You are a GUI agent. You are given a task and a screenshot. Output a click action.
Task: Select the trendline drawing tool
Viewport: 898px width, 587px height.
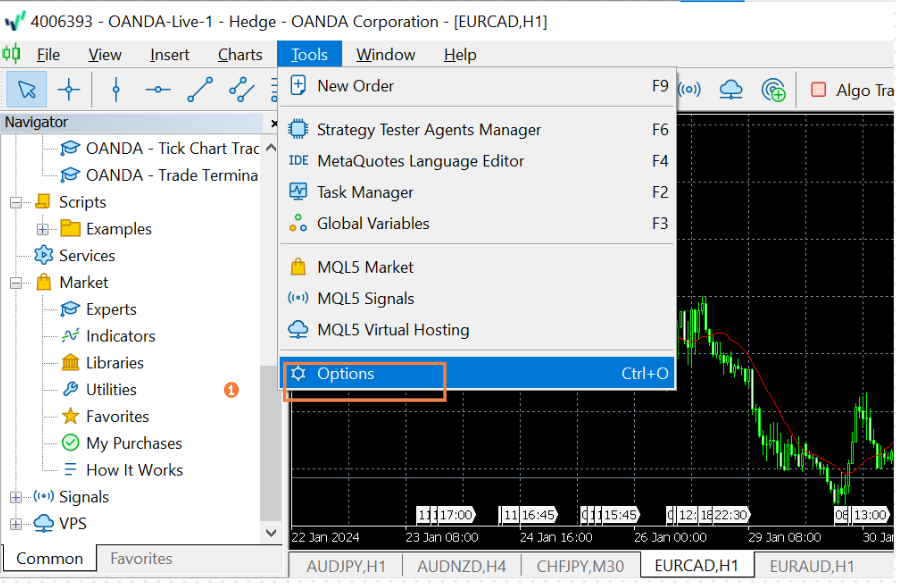(199, 89)
